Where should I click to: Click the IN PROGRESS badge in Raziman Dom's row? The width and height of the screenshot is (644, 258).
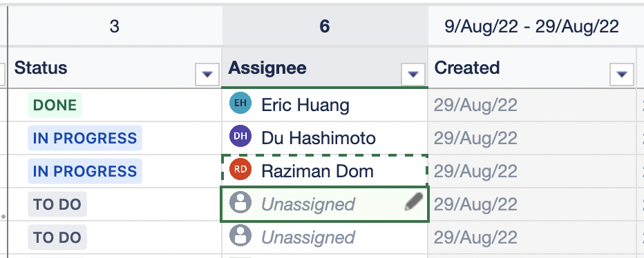(85, 171)
